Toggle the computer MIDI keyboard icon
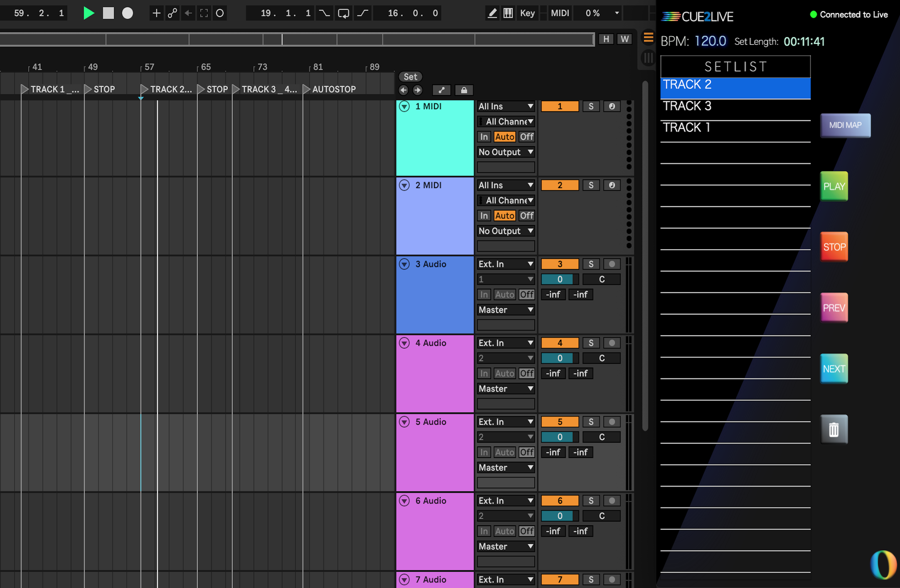 [508, 13]
